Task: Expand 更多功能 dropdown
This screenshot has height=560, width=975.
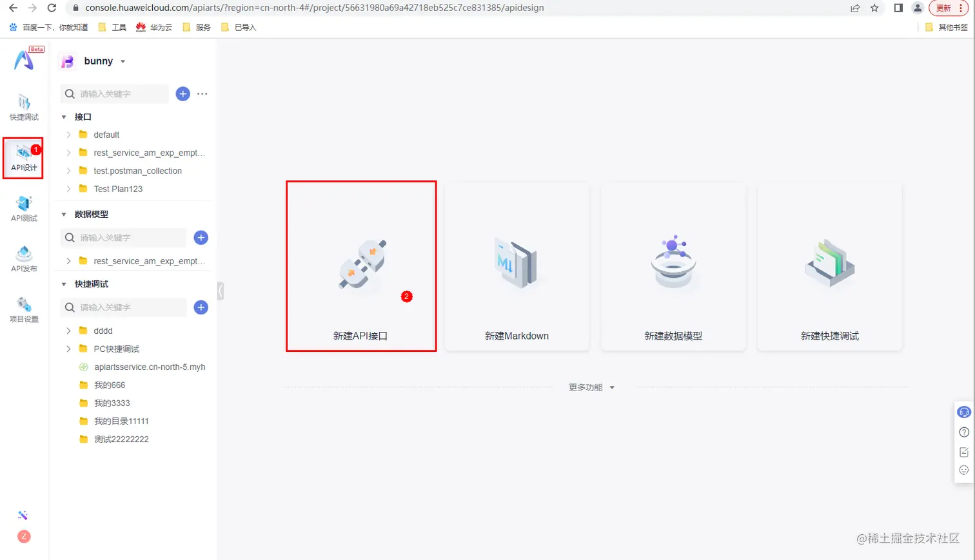Action: [591, 387]
